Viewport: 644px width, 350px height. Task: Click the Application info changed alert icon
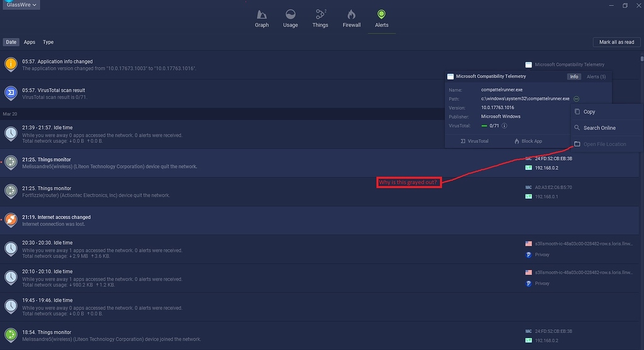[11, 64]
